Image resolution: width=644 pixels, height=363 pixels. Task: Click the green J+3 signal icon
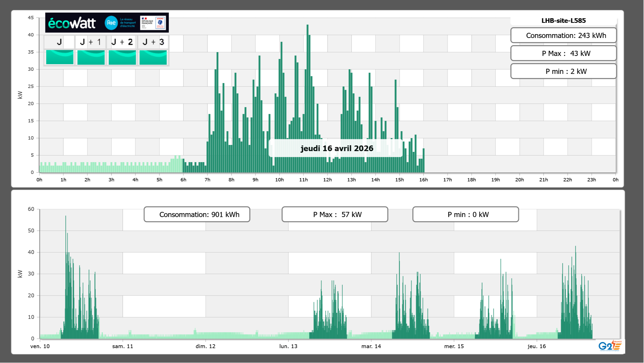coord(153,57)
